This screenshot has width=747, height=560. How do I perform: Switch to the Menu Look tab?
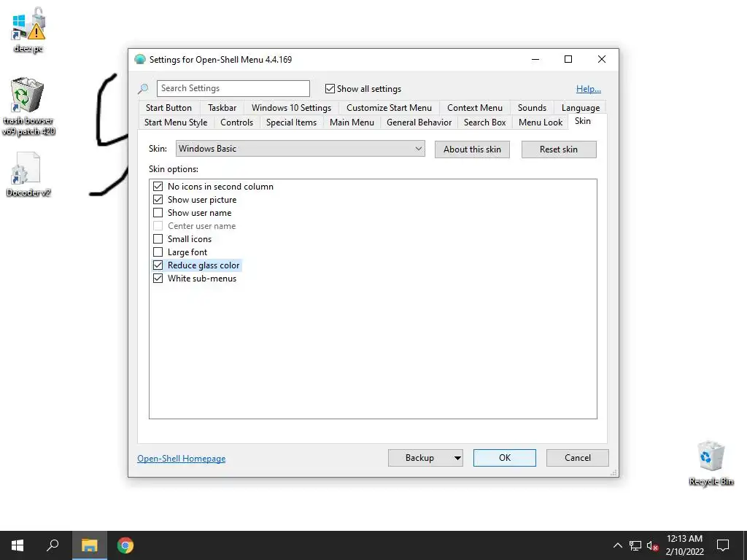[x=541, y=122]
